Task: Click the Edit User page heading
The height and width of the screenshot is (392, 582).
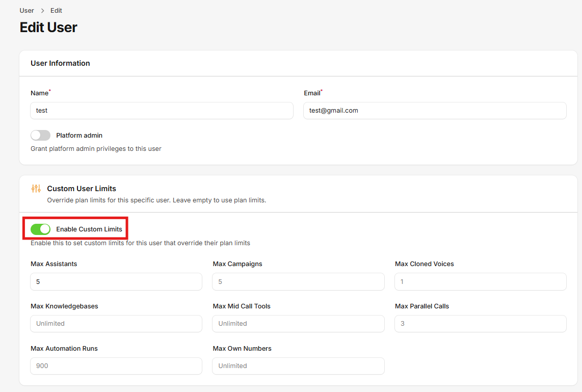Action: (x=48, y=27)
